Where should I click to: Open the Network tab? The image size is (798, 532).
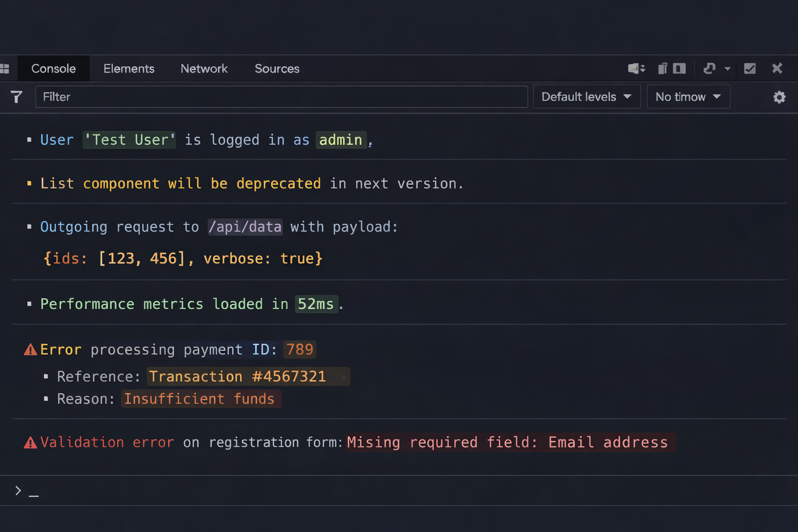click(204, 69)
